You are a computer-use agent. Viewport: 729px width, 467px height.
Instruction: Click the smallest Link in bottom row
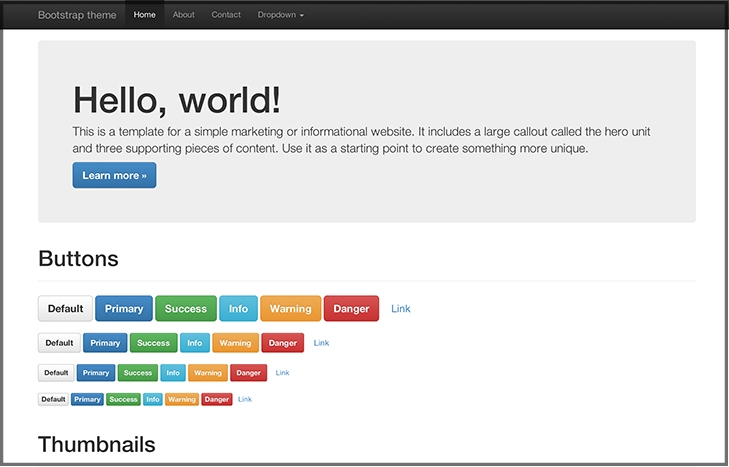[245, 399]
